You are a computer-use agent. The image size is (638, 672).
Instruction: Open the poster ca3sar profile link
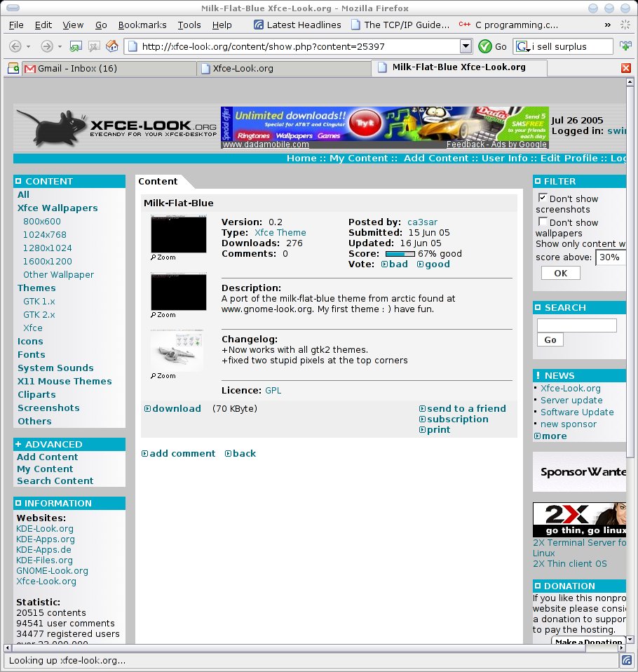click(423, 222)
